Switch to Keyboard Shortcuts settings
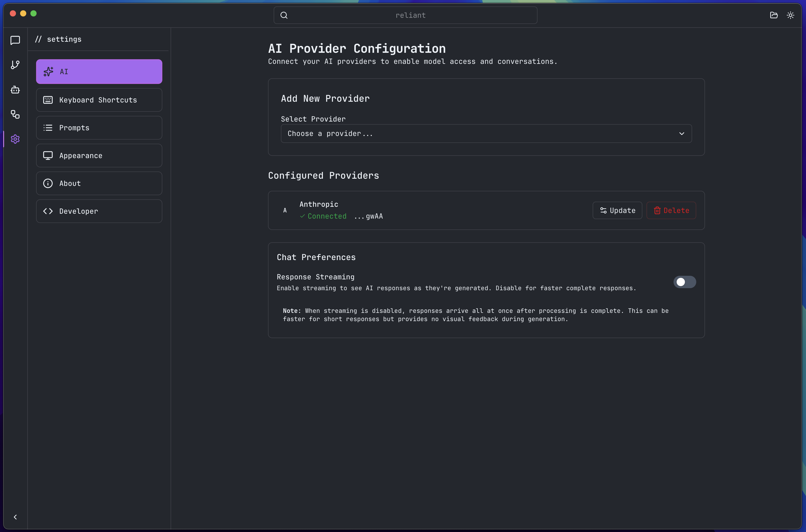Image resolution: width=806 pixels, height=532 pixels. 99,100
